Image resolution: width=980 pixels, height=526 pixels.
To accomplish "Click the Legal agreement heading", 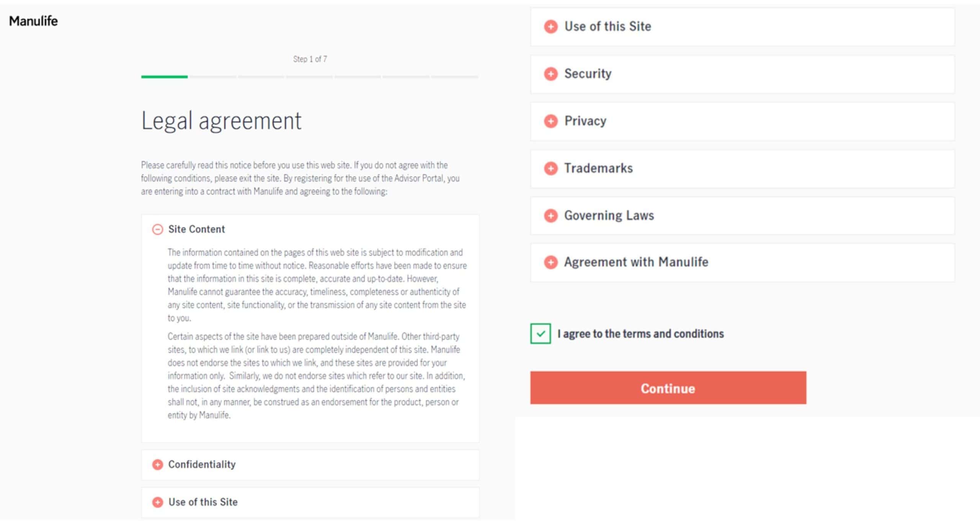I will 221,121.
